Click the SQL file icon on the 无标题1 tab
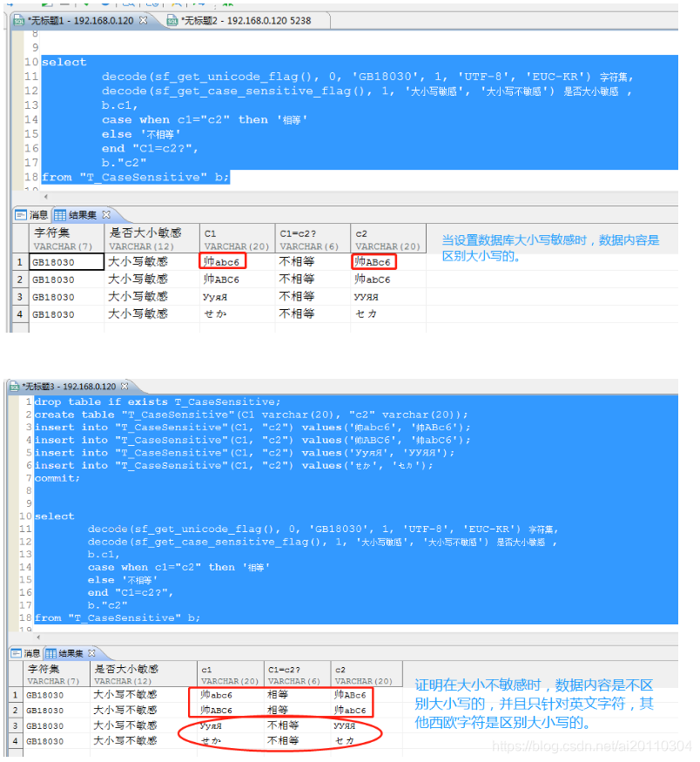Image resolution: width=700 pixels, height=762 pixels. click(19, 20)
